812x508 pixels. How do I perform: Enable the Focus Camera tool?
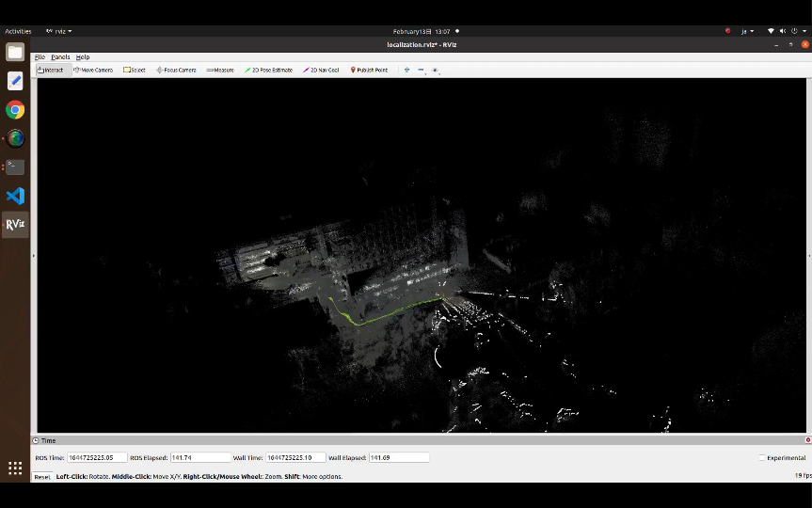pyautogui.click(x=176, y=70)
